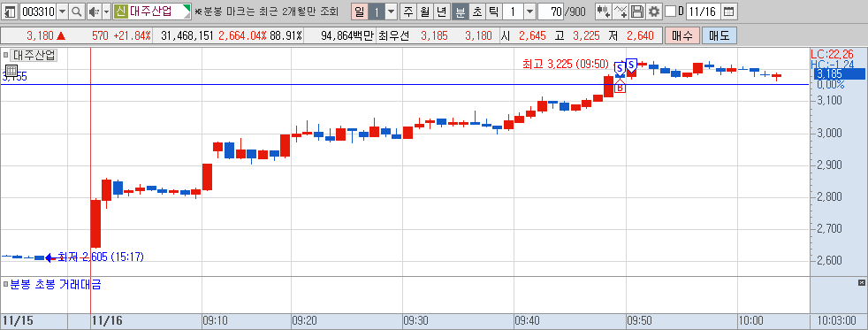Toggle the D checkbox beside the date
This screenshot has width=868, height=330.
(670, 12)
